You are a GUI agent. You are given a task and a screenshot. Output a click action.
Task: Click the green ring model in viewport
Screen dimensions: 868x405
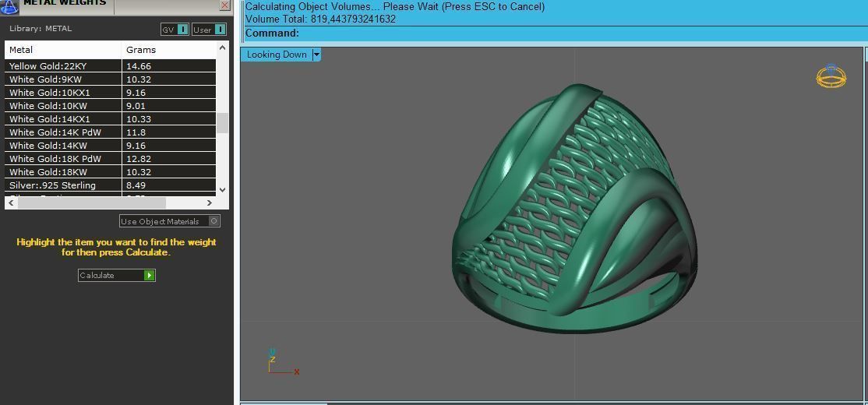click(x=574, y=208)
